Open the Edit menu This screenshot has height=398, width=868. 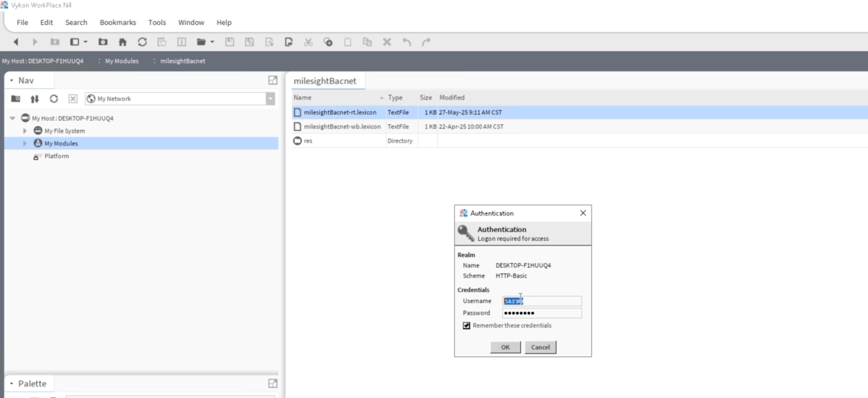pyautogui.click(x=46, y=23)
